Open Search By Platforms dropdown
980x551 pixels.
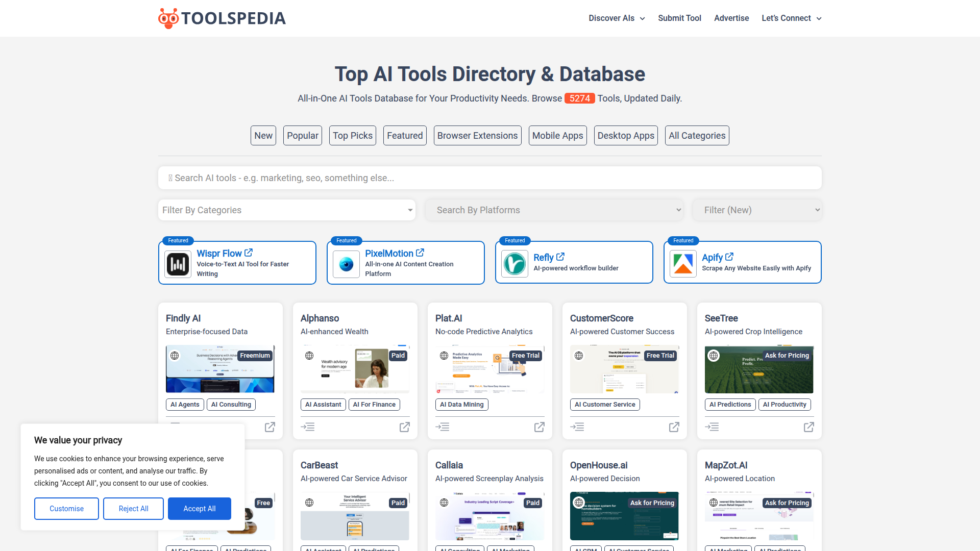(x=554, y=210)
